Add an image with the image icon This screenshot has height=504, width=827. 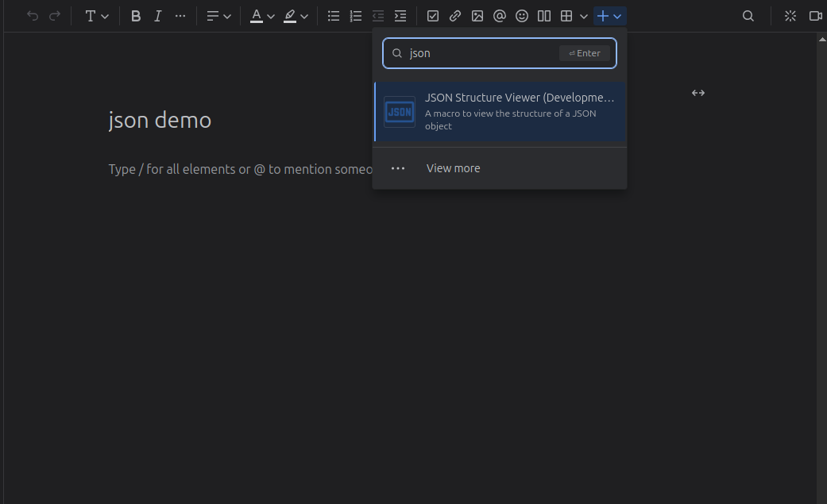[x=477, y=16]
